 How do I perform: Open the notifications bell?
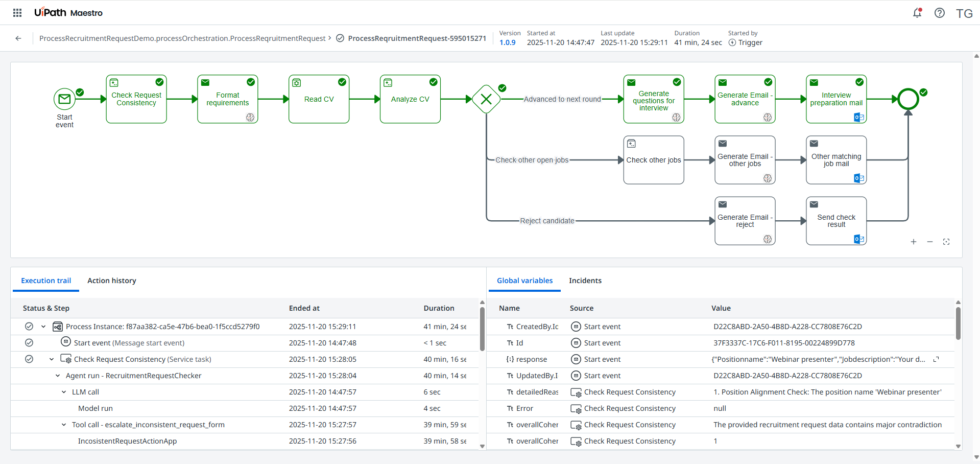[917, 13]
